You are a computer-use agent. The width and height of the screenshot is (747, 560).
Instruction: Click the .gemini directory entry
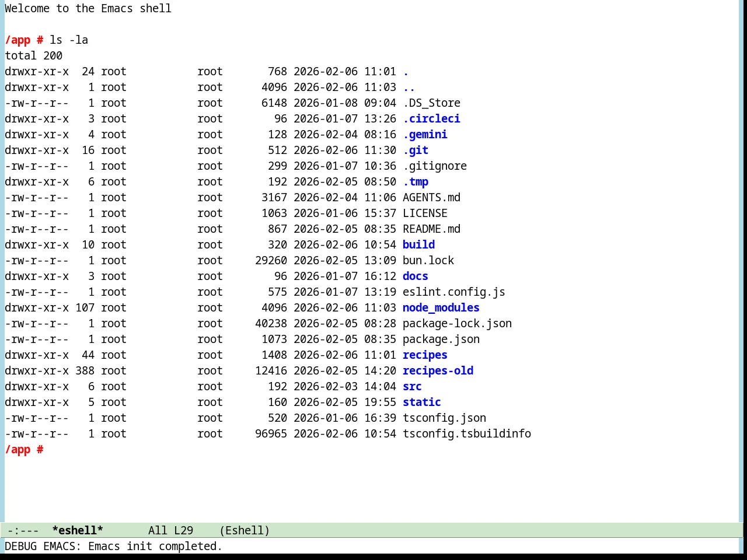tap(425, 134)
